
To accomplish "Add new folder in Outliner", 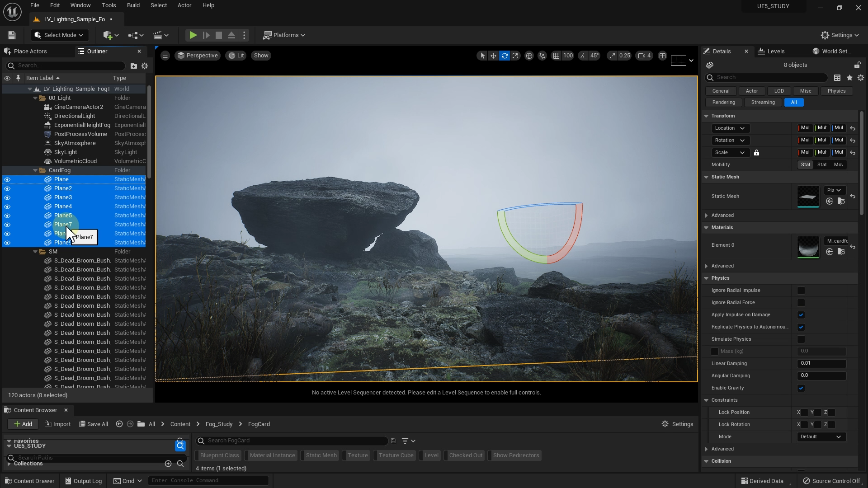I will pos(134,66).
